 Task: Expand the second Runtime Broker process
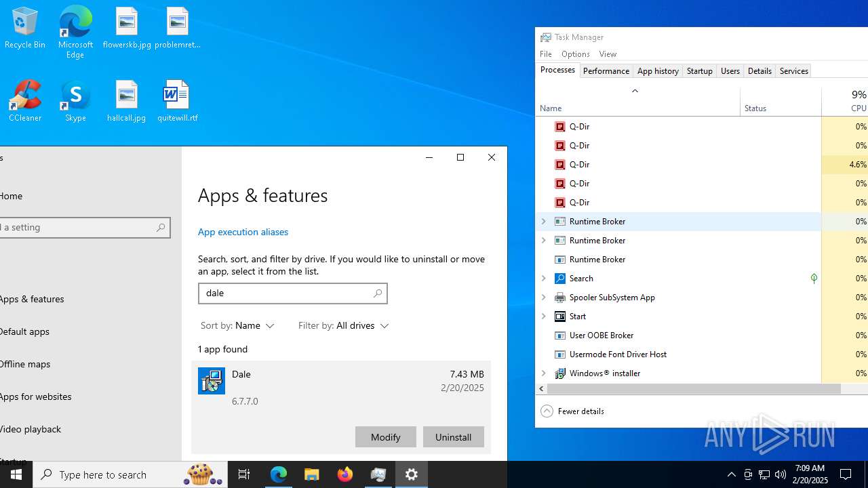pyautogui.click(x=543, y=240)
